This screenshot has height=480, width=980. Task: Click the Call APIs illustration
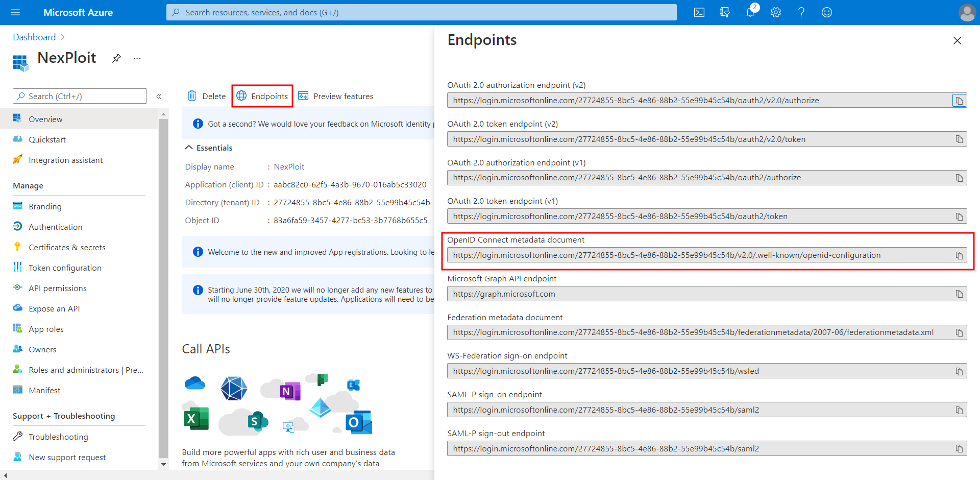(x=278, y=404)
